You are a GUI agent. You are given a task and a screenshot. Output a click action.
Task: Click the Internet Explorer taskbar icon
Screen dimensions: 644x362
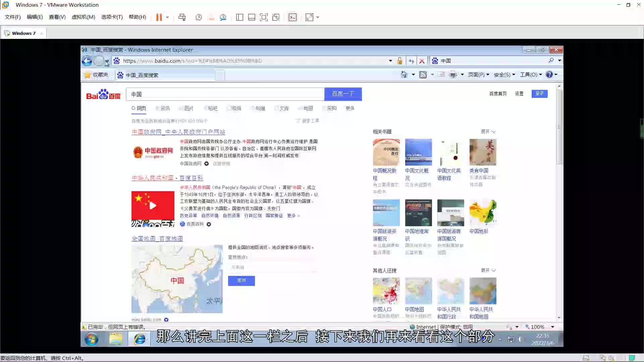tap(140, 339)
